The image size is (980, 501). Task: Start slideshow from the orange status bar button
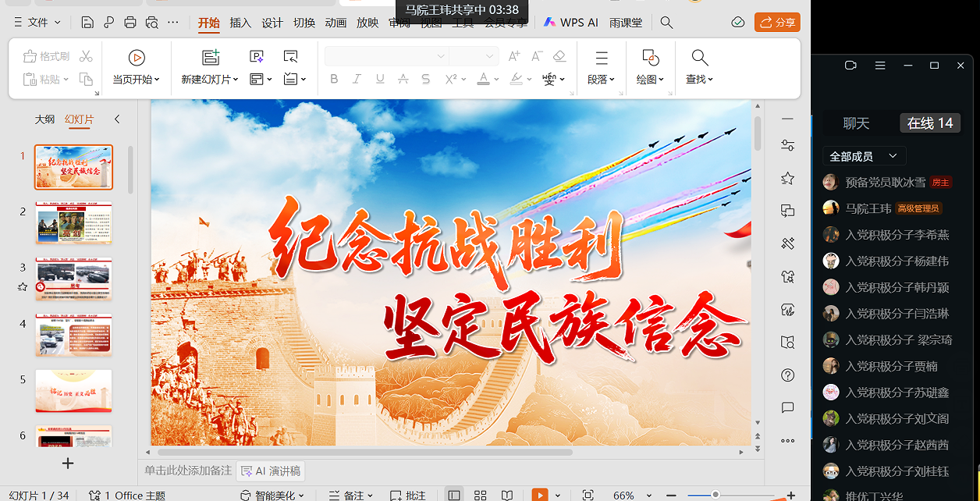(x=539, y=495)
